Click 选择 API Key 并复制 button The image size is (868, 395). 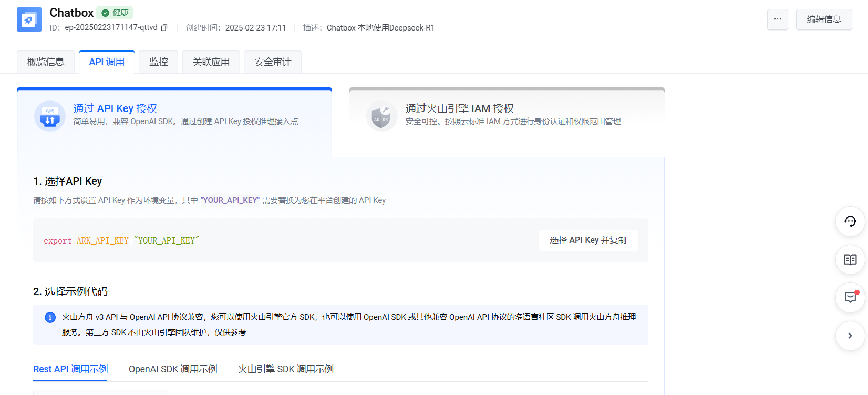coord(588,240)
